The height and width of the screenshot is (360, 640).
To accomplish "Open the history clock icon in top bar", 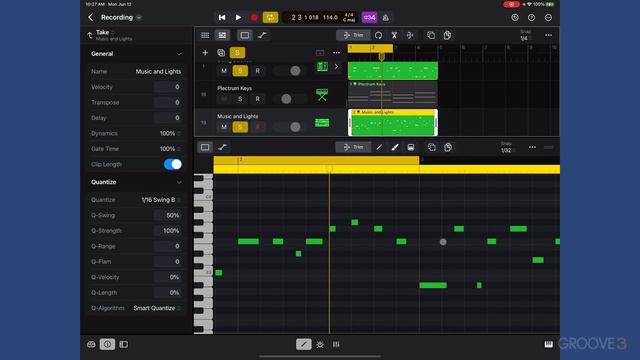I will click(515, 18).
